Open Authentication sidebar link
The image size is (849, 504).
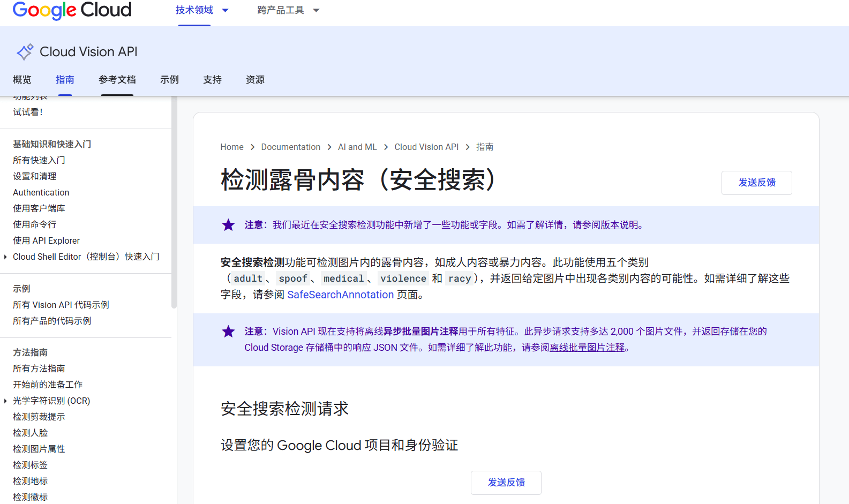(x=41, y=192)
